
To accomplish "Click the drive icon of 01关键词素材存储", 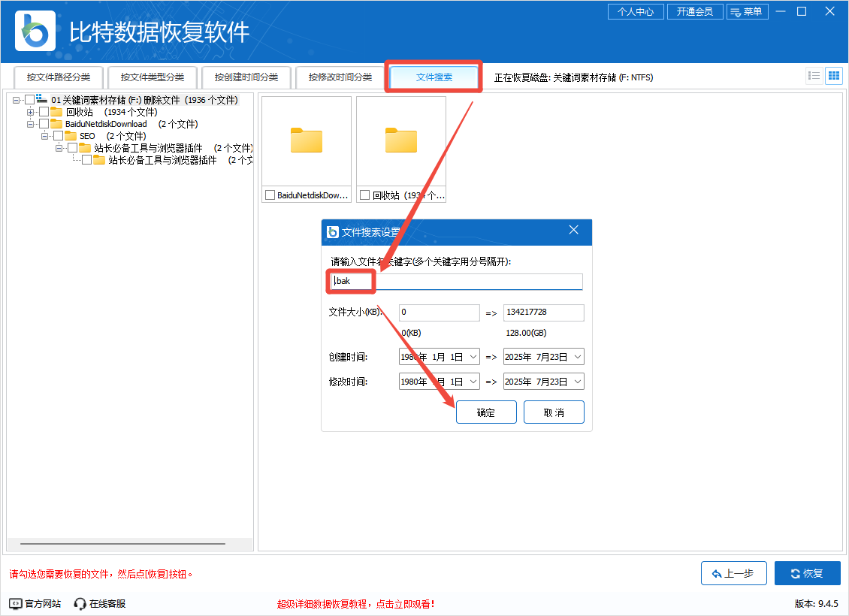I will point(41,99).
